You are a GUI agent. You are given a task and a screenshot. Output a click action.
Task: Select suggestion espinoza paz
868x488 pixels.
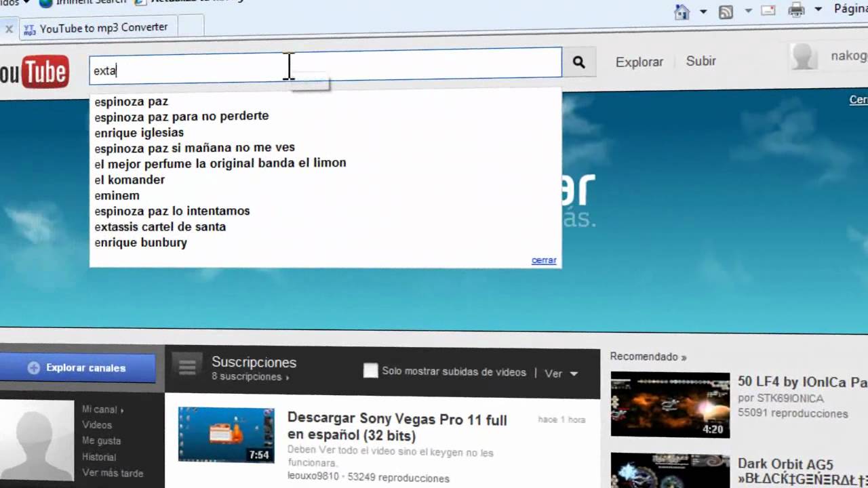coord(132,102)
